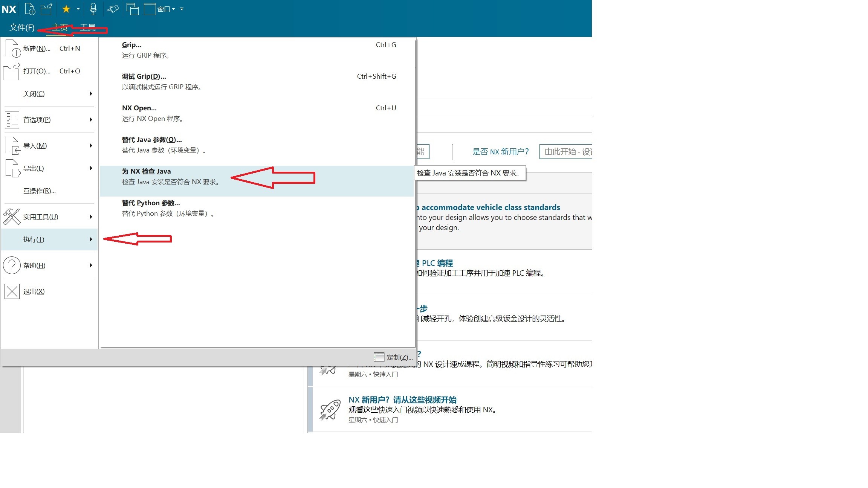The width and height of the screenshot is (868, 488).
Task: Open the 文件(F) menu
Action: (x=22, y=27)
